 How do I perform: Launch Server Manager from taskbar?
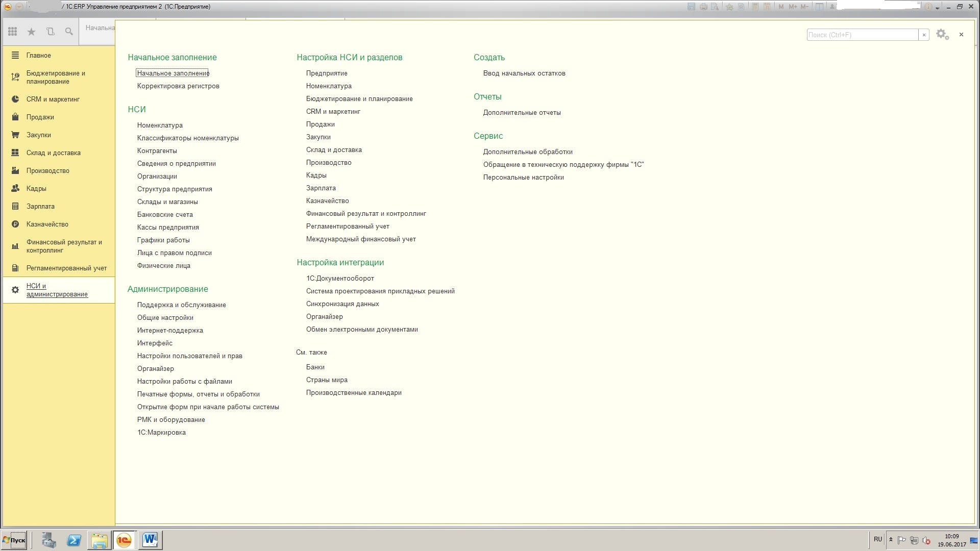tap(48, 540)
